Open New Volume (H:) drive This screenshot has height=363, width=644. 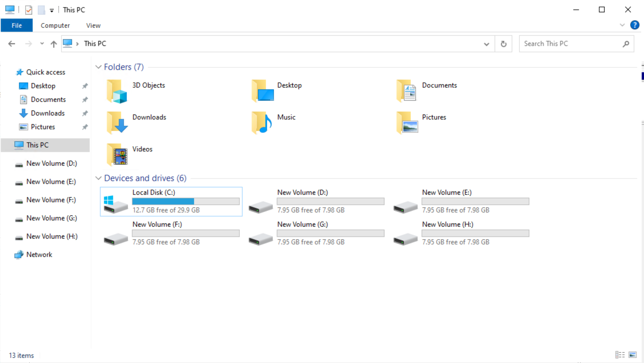447,224
